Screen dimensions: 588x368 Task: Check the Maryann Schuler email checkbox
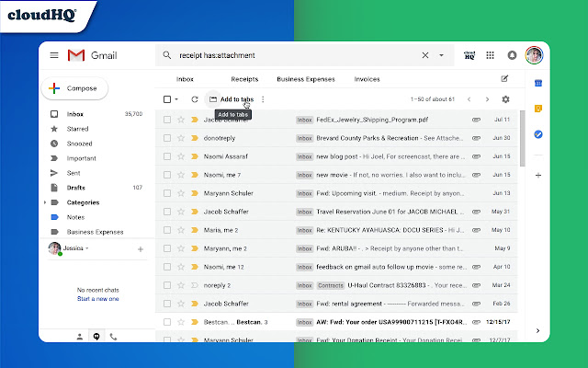[166, 193]
